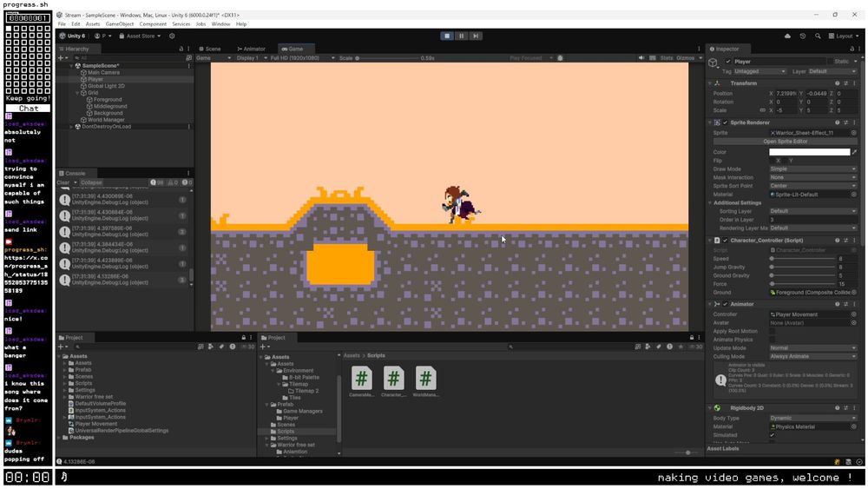Screen dimensions: 868x489
Task: Open the Tag dropdown (Untagged)
Action: tap(759, 71)
